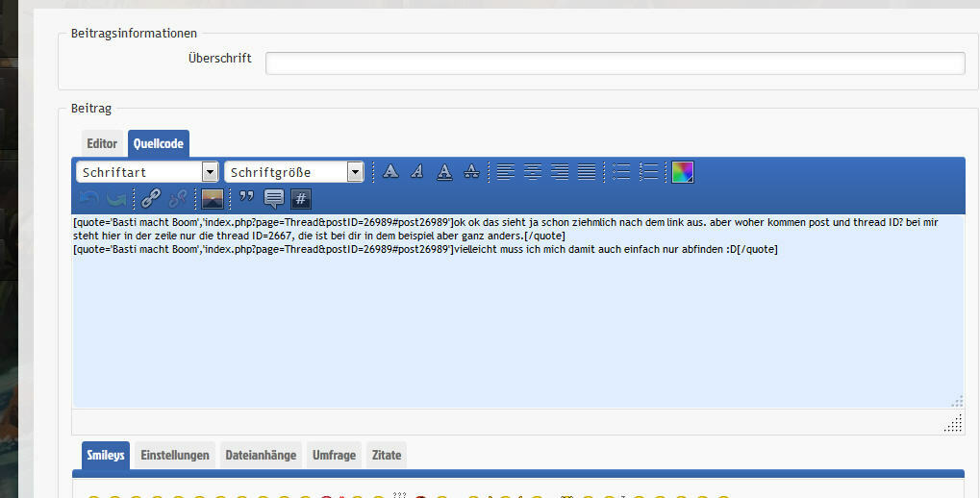Center align the text
980x498 pixels.
532,171
